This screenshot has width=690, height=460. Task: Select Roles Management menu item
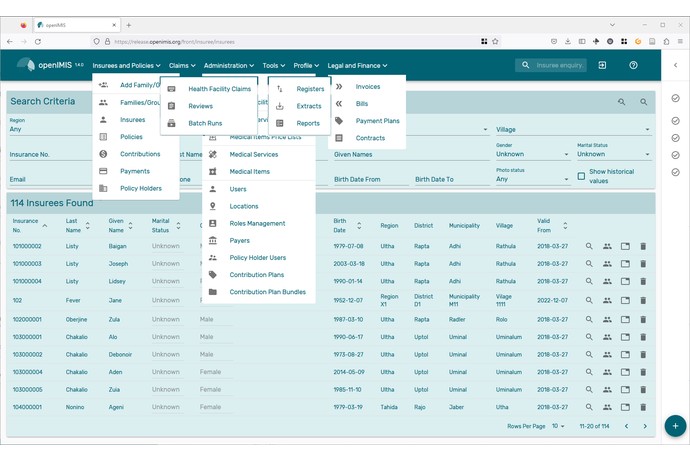[259, 224]
